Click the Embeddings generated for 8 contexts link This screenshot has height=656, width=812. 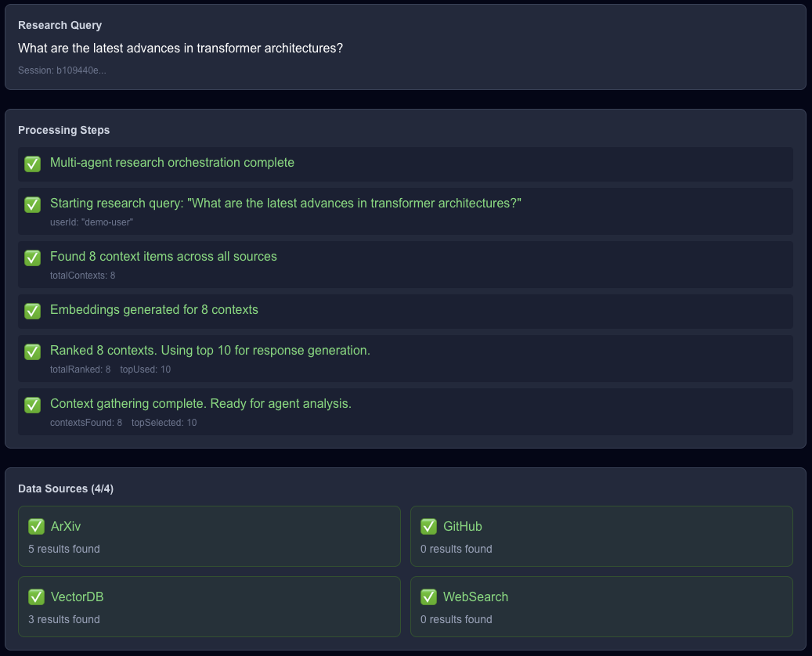click(153, 309)
